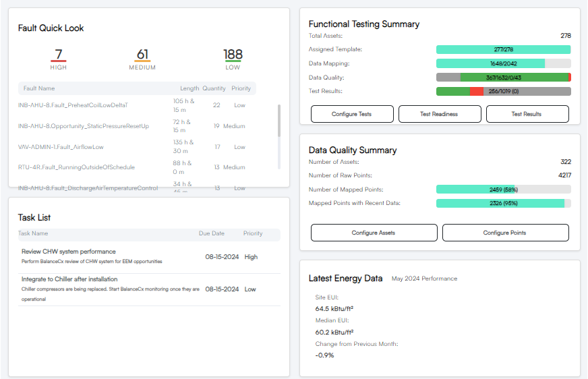Open the VAV-ADMIN-1.Fault_AirflowLow fault
This screenshot has height=379, width=588.
[61, 146]
